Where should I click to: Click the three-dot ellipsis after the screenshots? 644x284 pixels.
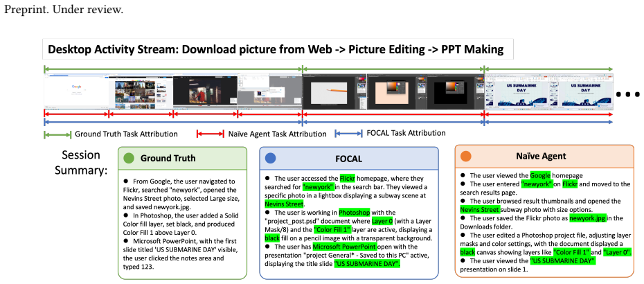coord(628,94)
